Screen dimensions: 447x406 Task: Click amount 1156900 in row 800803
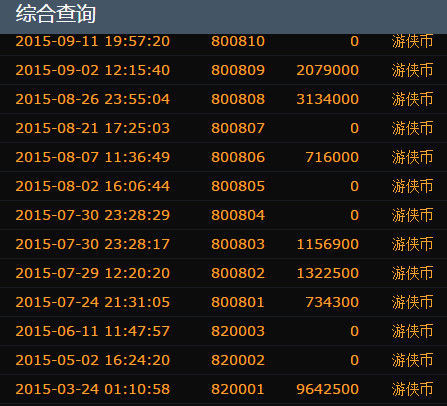click(x=327, y=244)
